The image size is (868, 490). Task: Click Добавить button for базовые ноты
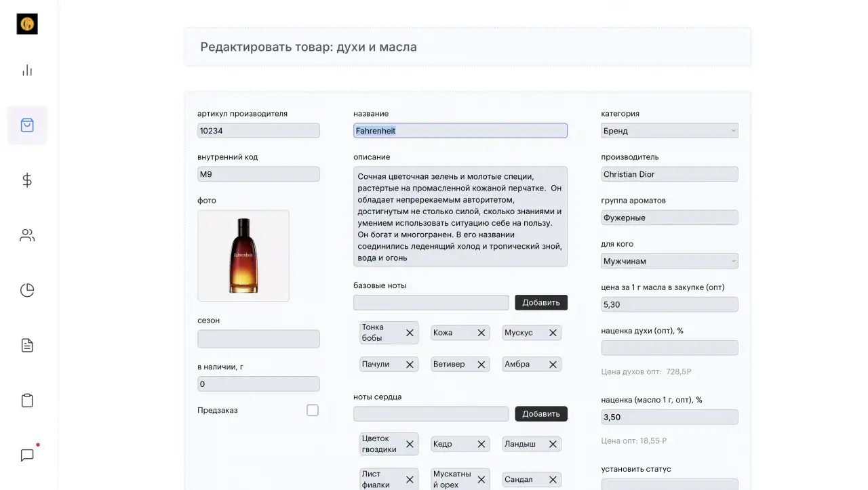541,302
